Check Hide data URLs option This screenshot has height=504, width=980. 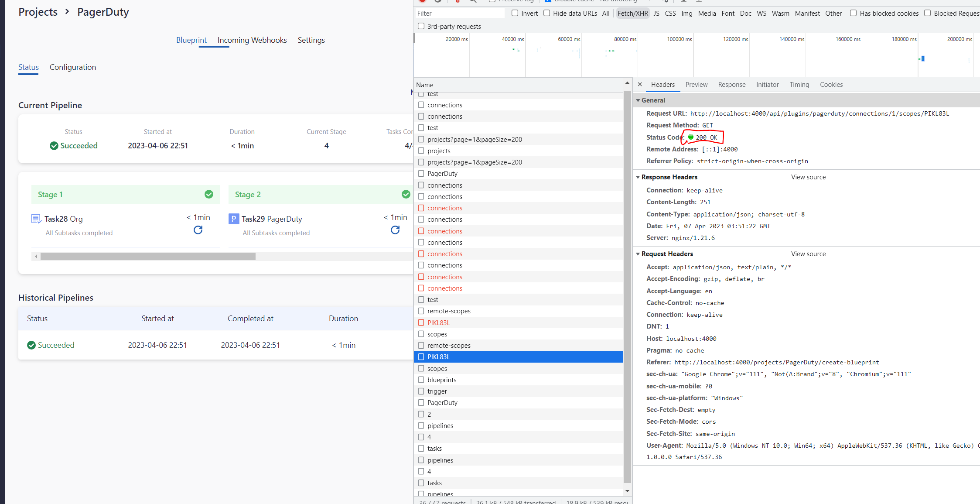[547, 13]
